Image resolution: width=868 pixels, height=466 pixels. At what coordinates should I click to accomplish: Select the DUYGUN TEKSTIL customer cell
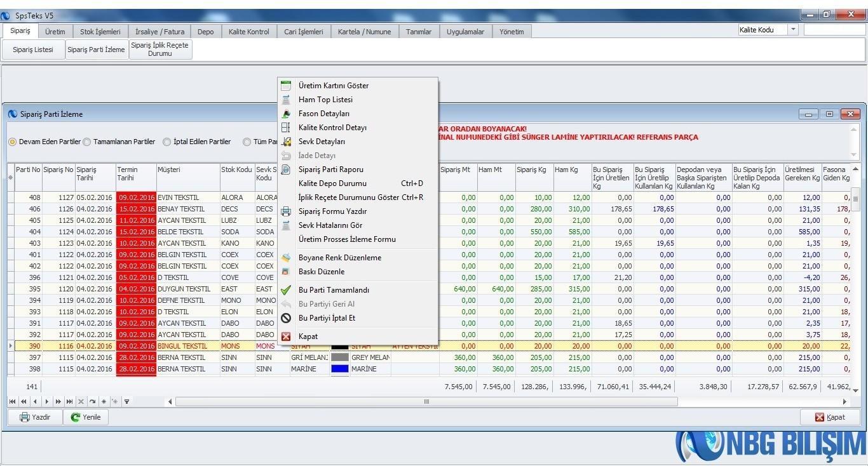point(188,289)
